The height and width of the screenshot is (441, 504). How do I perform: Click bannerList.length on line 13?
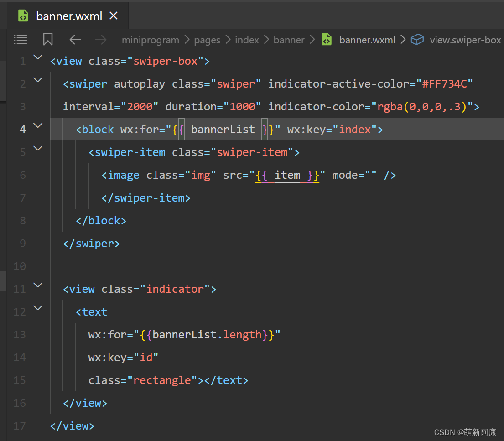tap(207, 335)
